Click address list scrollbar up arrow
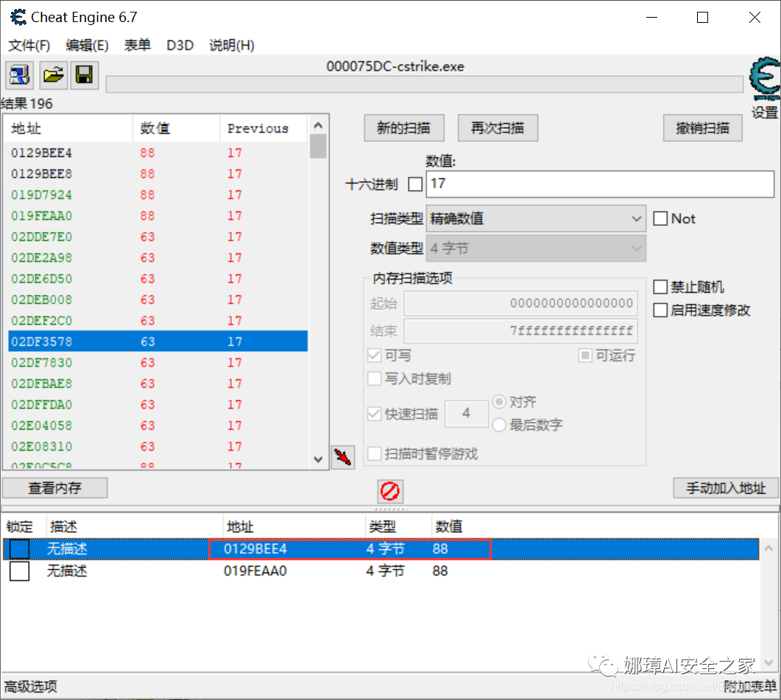This screenshot has width=781, height=700. click(x=768, y=548)
